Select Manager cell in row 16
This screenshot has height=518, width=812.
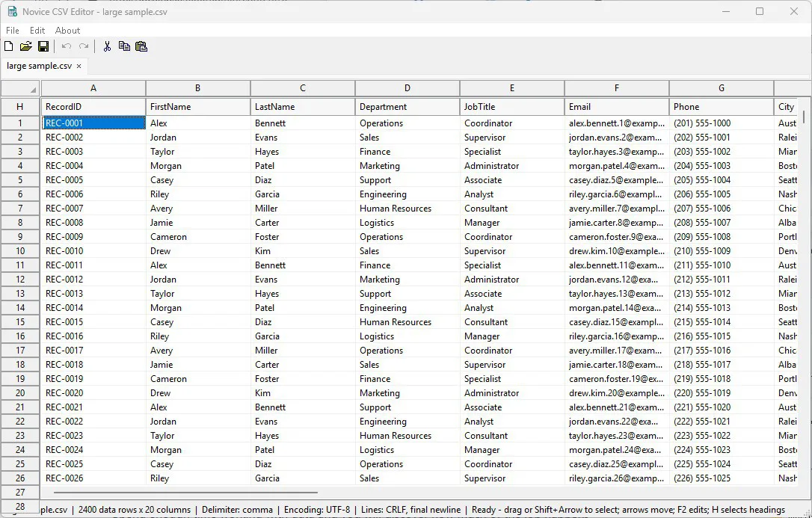click(512, 336)
